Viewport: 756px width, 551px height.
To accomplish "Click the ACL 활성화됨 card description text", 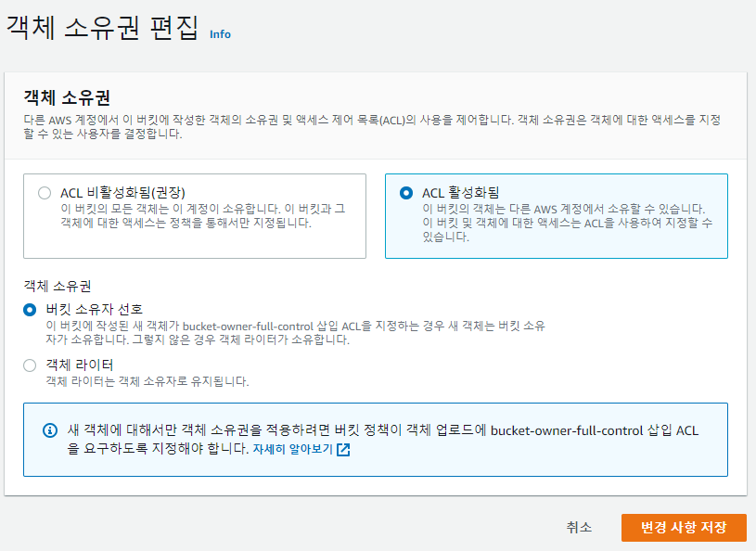I will point(568,223).
